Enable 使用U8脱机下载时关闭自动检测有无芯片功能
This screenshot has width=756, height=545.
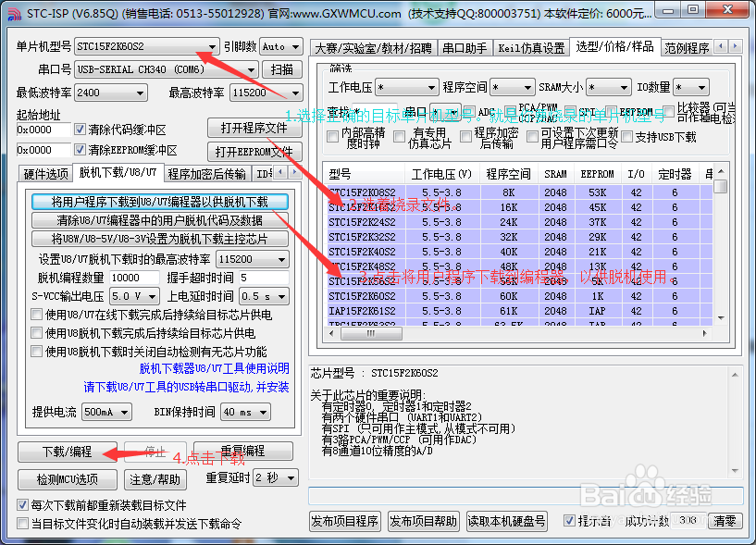pos(37,351)
